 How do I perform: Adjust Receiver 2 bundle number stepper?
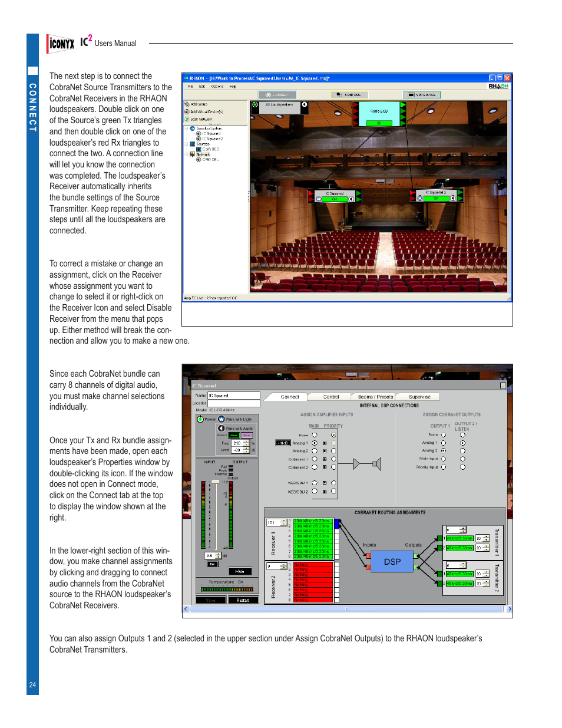[283, 566]
